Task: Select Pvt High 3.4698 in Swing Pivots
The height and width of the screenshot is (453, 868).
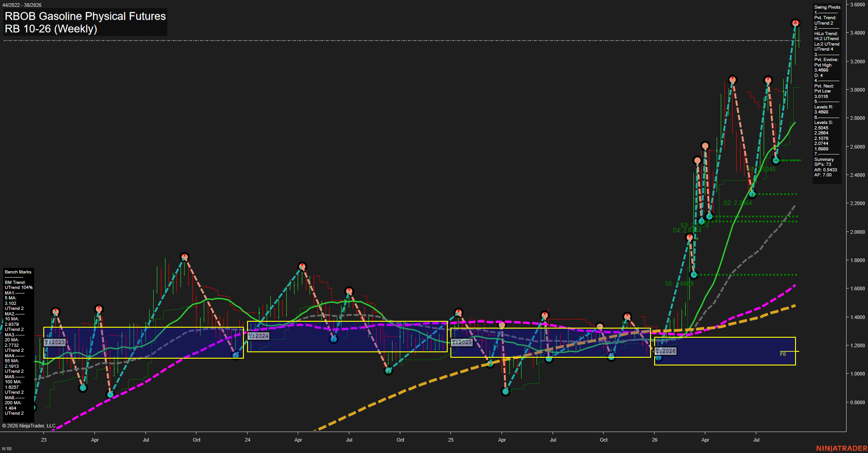Action: point(823,67)
